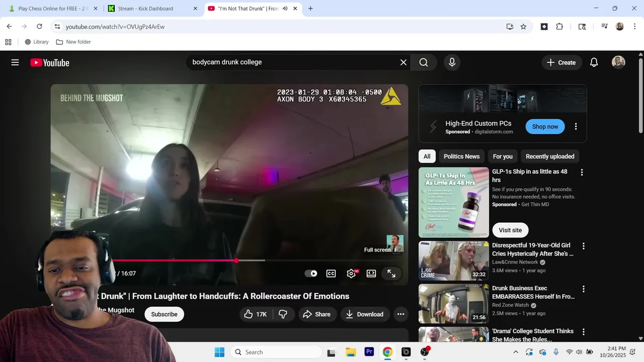Open menu for 'Drama' College Student video
Viewport: 644px width, 362px height.
584,332
